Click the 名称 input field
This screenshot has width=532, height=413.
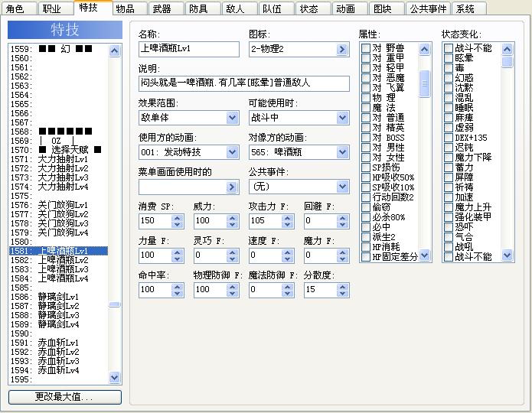(188, 49)
